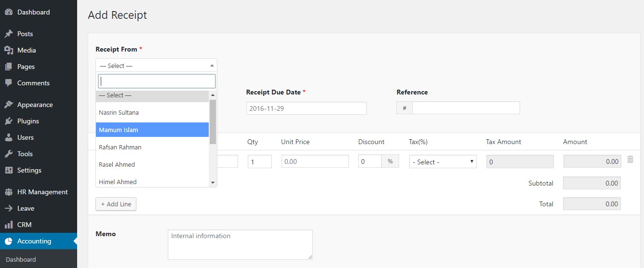Click the Settings sliders icon
Viewport: 644px width, 268px height.
[x=9, y=170]
